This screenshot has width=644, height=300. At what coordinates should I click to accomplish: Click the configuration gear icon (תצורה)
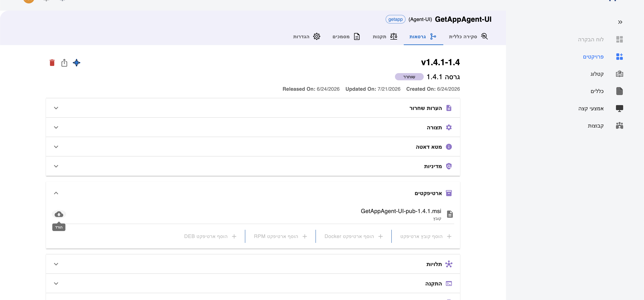(449, 128)
